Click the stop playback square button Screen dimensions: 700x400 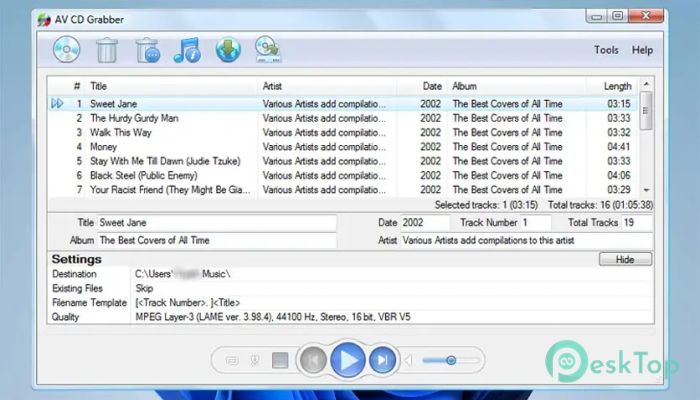280,360
